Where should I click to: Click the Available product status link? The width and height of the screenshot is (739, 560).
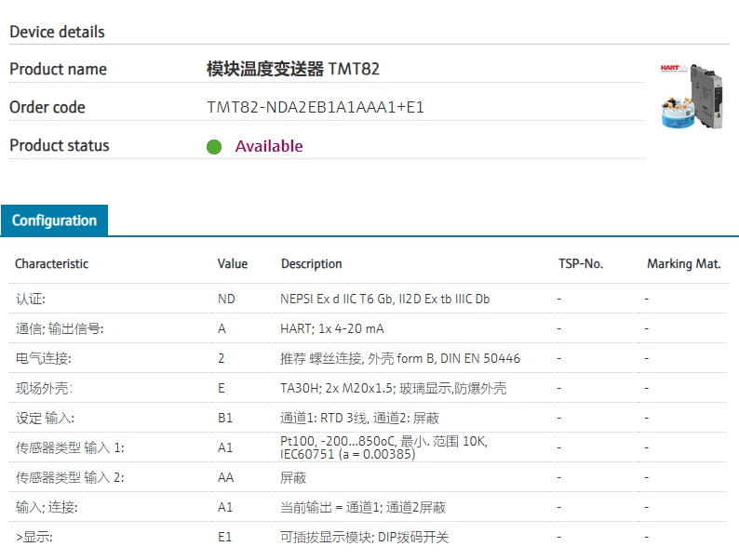click(269, 146)
